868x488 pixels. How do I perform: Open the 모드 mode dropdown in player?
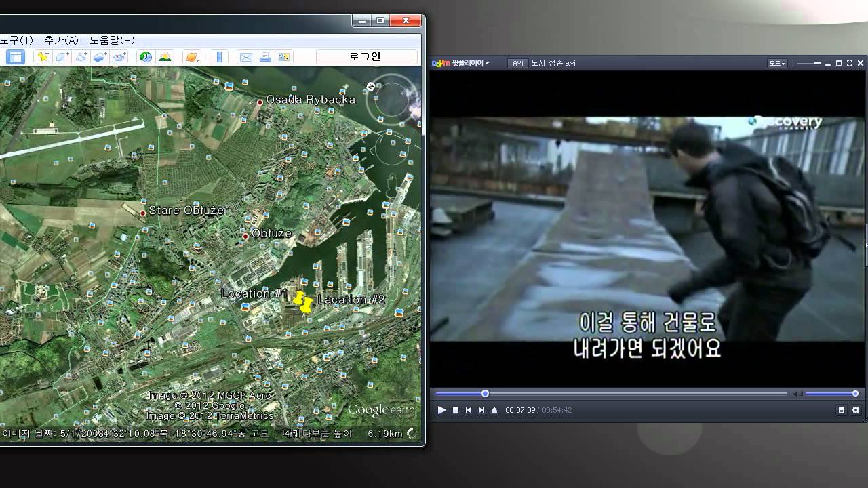pos(777,63)
